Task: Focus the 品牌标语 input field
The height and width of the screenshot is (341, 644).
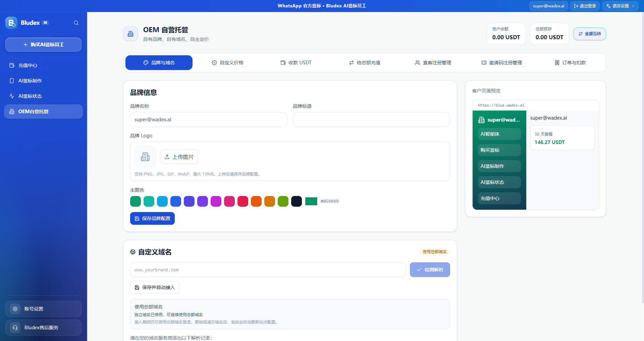Action: coord(371,120)
